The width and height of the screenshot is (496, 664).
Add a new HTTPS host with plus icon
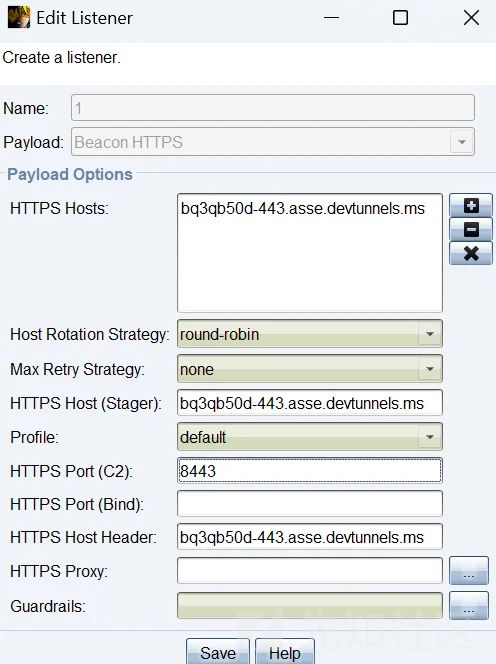click(x=471, y=206)
